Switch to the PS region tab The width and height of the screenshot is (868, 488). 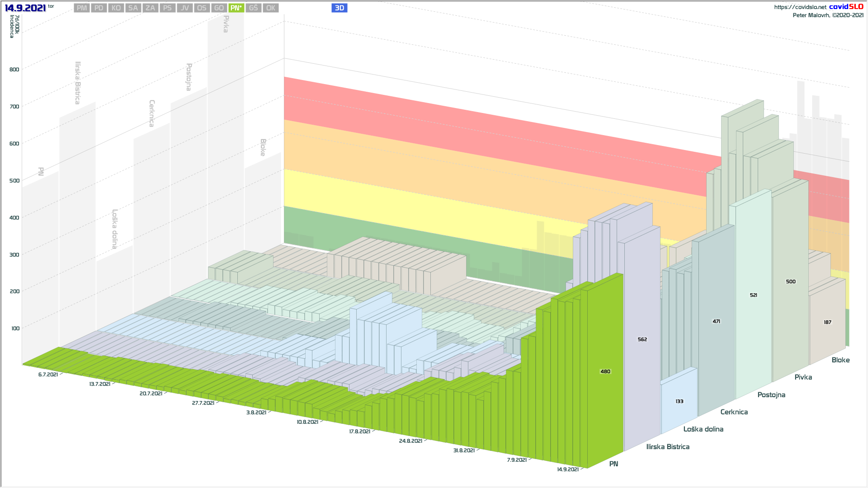167,8
